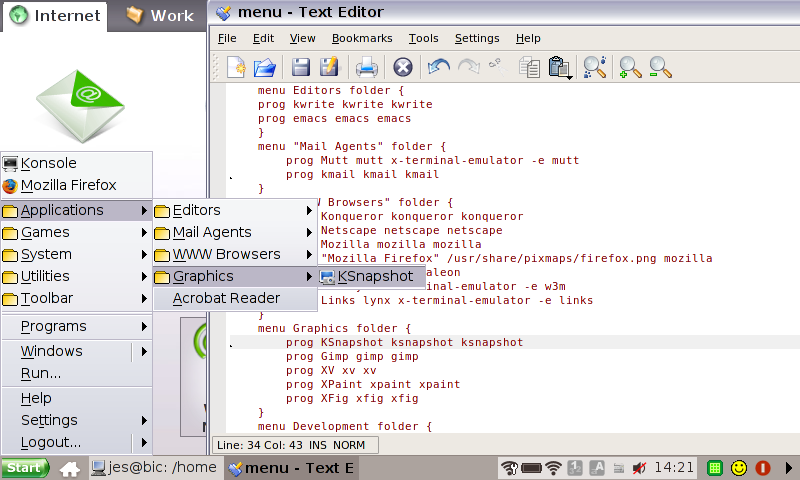The height and width of the screenshot is (480, 800).
Task: Click the Print toolbar icon
Action: pyautogui.click(x=366, y=67)
